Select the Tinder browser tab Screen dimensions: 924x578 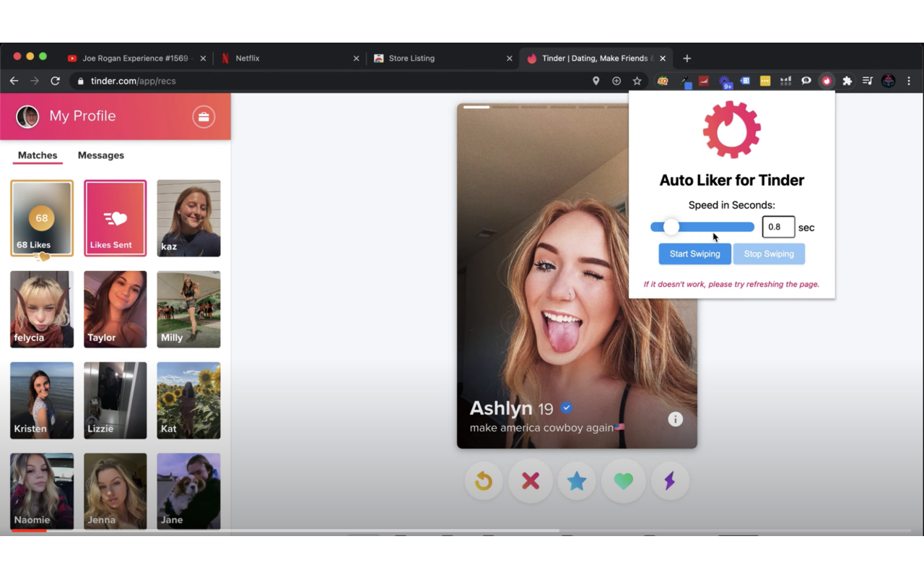coord(597,59)
